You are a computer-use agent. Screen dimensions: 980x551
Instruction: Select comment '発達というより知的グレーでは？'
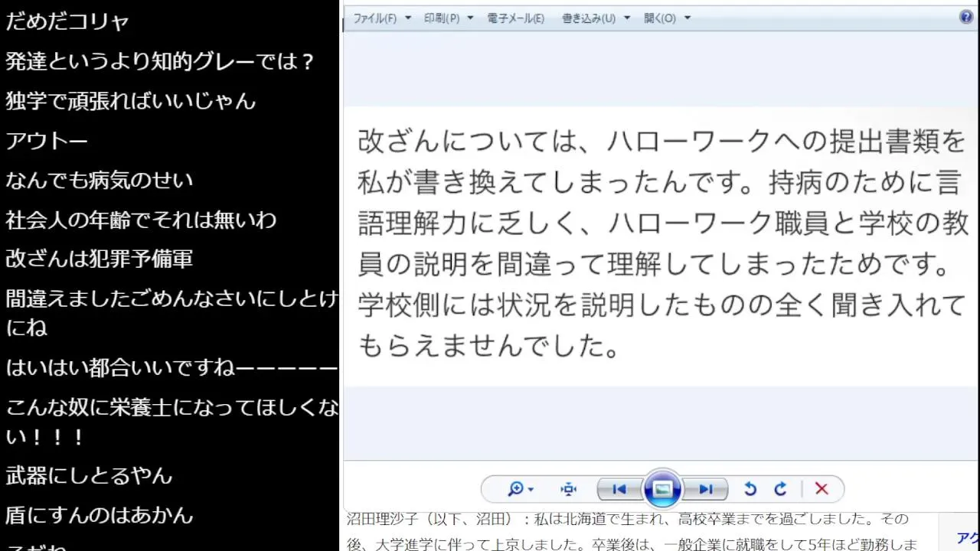coord(161,61)
